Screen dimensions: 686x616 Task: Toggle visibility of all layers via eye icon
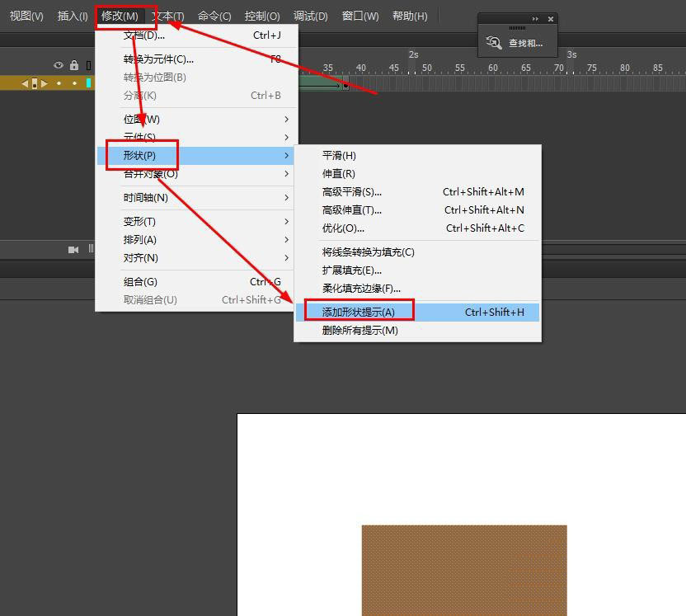coord(59,65)
